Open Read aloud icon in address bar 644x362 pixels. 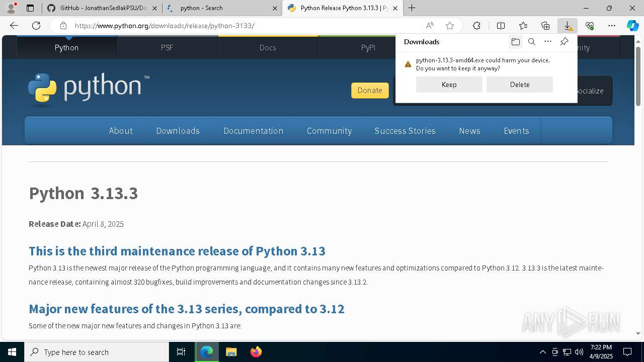pos(430,26)
